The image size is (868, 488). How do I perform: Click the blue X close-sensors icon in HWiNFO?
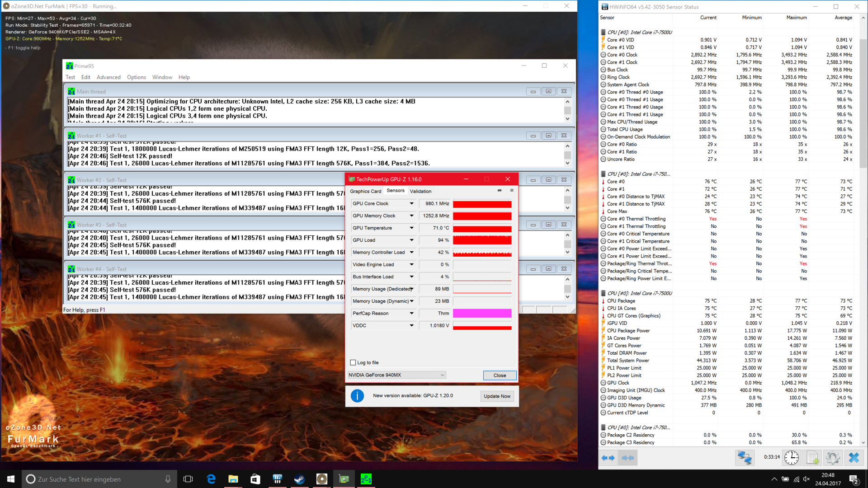(x=854, y=458)
